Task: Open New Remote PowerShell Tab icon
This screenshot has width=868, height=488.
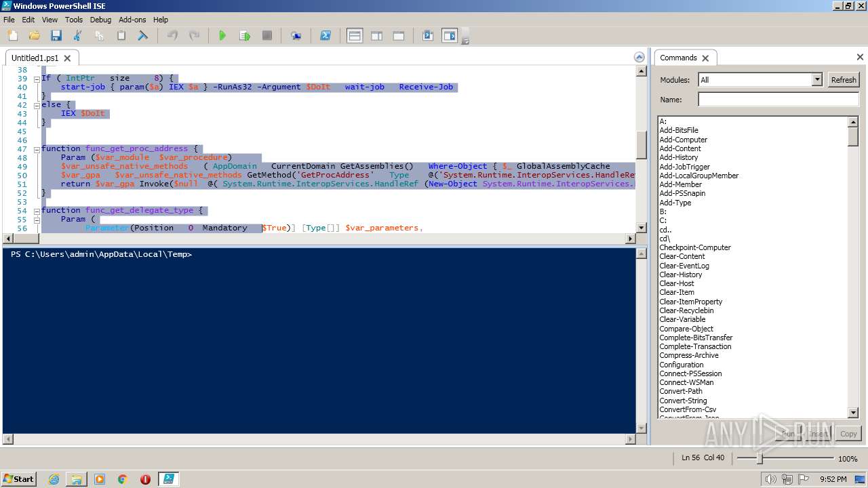Action: (296, 35)
